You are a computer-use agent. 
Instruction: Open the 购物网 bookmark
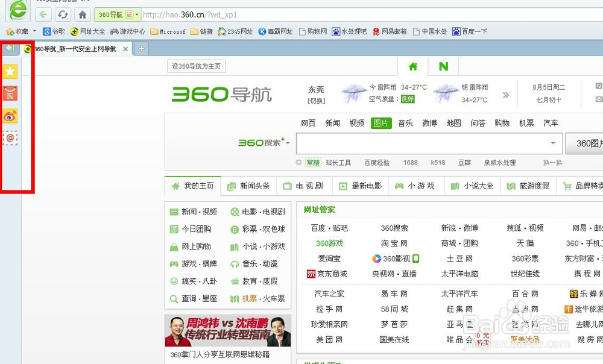click(313, 31)
